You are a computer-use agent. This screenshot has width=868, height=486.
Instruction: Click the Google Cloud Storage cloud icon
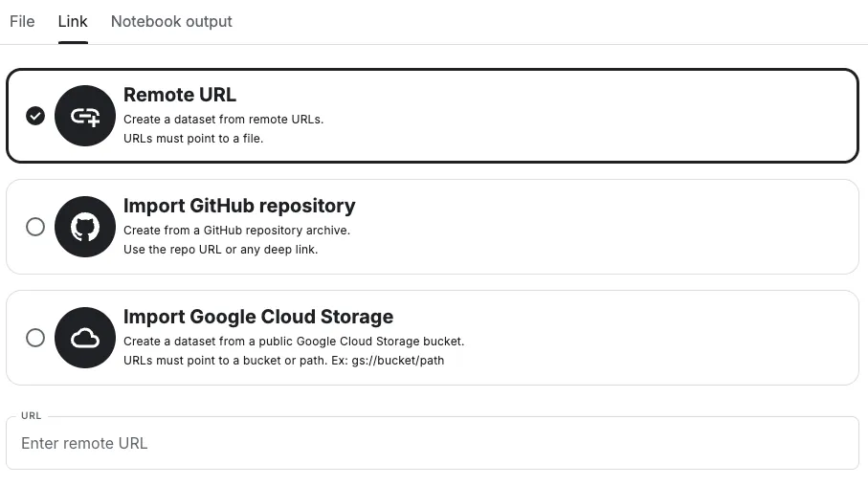[85, 338]
